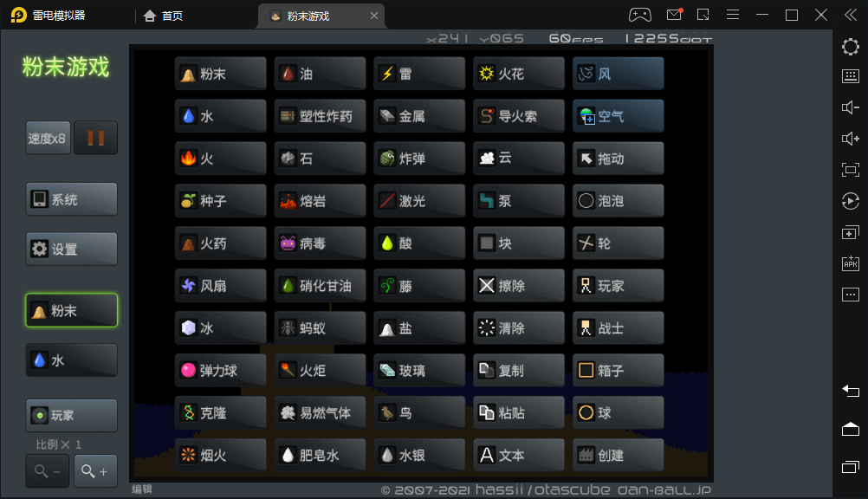Select the 玩家 player element in the grid

pos(618,286)
